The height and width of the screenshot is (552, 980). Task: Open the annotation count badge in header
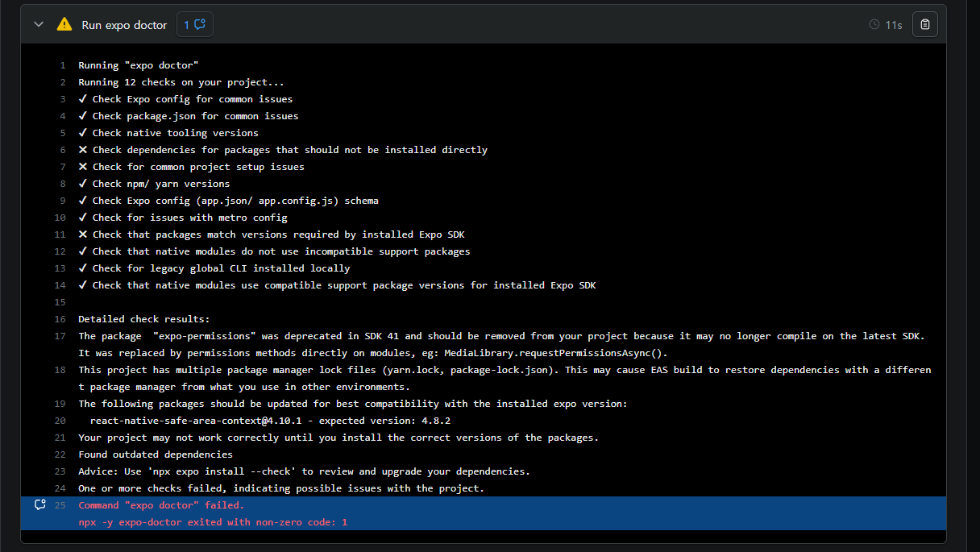(195, 24)
